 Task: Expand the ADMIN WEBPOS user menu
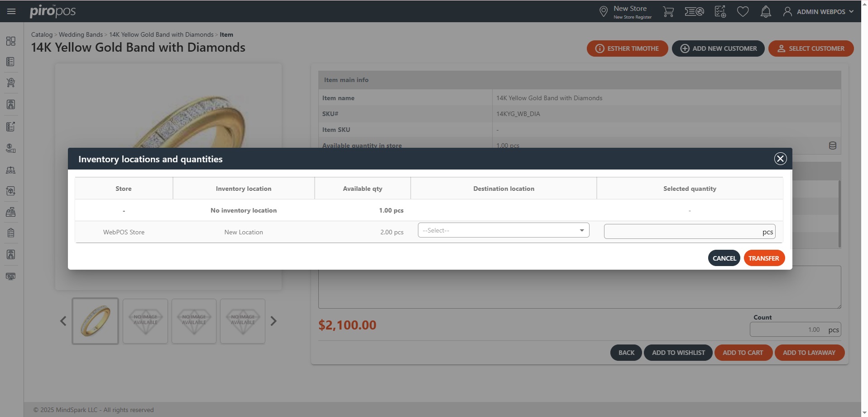click(x=819, y=11)
